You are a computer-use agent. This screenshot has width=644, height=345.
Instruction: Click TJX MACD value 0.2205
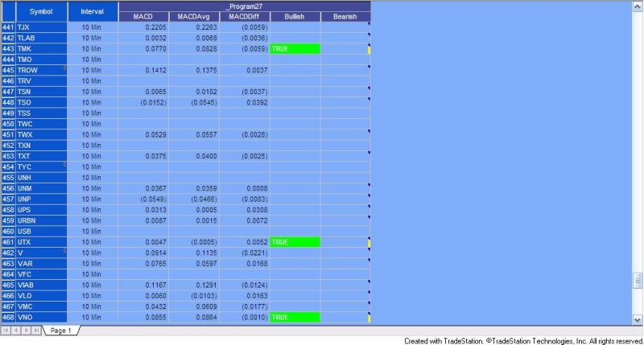[x=155, y=27]
